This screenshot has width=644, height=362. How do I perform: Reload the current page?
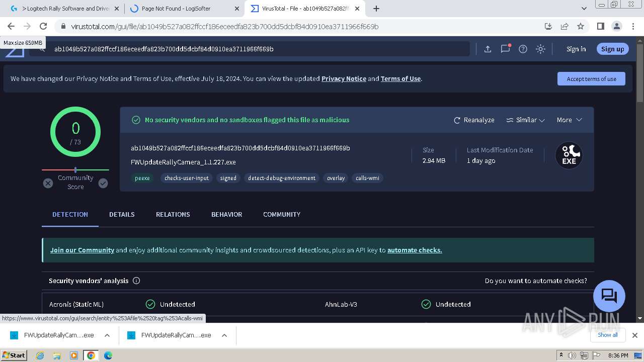pyautogui.click(x=43, y=26)
